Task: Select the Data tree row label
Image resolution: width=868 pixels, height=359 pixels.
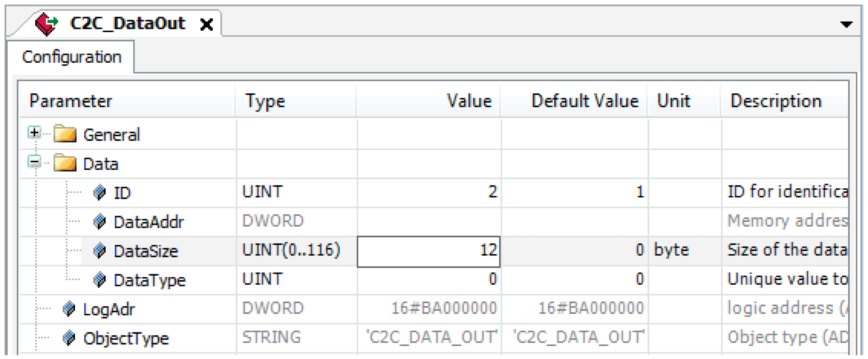Action: pos(101,164)
